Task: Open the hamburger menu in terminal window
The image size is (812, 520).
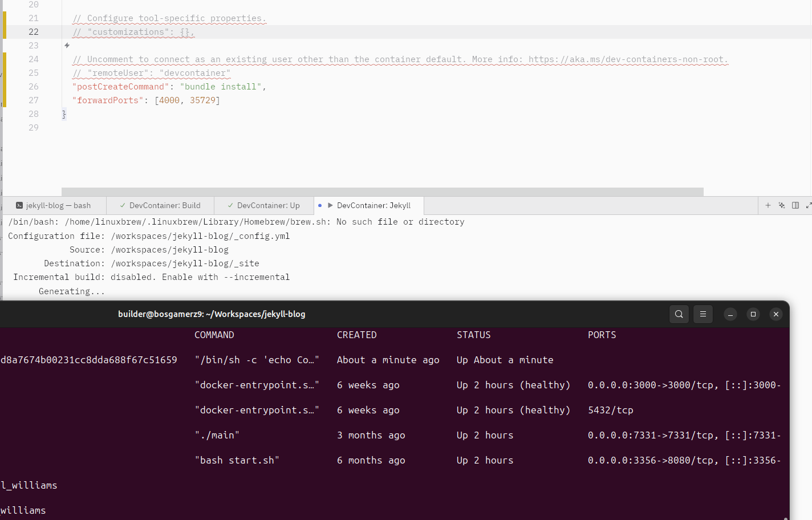Action: click(703, 314)
